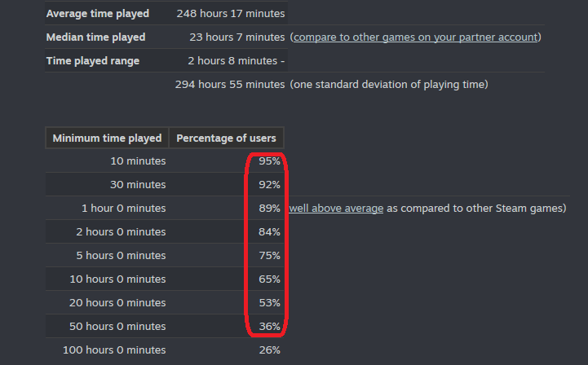The image size is (588, 365).
Task: Click the 248 hours 17 minutes value
Action: 230,14
